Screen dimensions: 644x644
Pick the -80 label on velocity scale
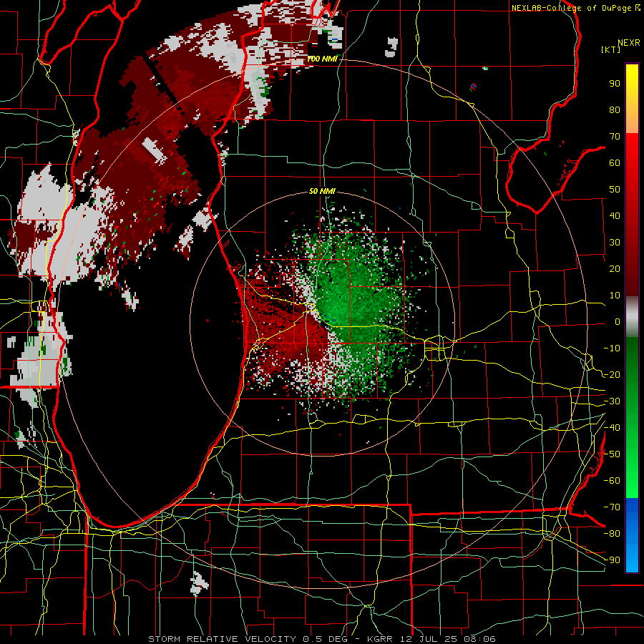point(612,534)
